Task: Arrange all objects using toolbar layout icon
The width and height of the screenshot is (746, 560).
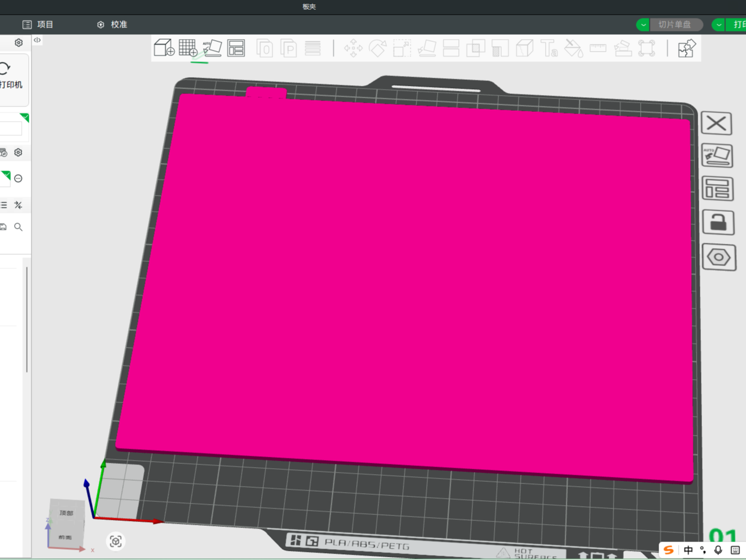Action: tap(236, 48)
